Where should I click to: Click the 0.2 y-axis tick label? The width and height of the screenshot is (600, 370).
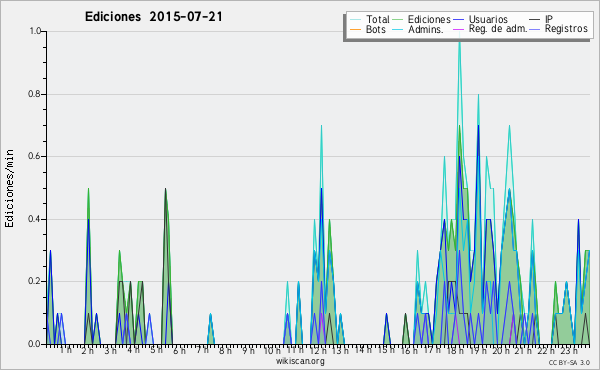coord(35,281)
